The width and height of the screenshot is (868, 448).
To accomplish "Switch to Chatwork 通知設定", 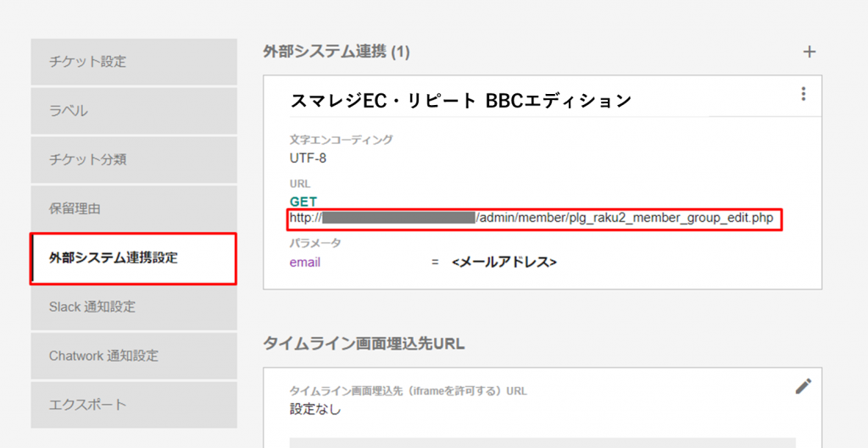I will (134, 356).
